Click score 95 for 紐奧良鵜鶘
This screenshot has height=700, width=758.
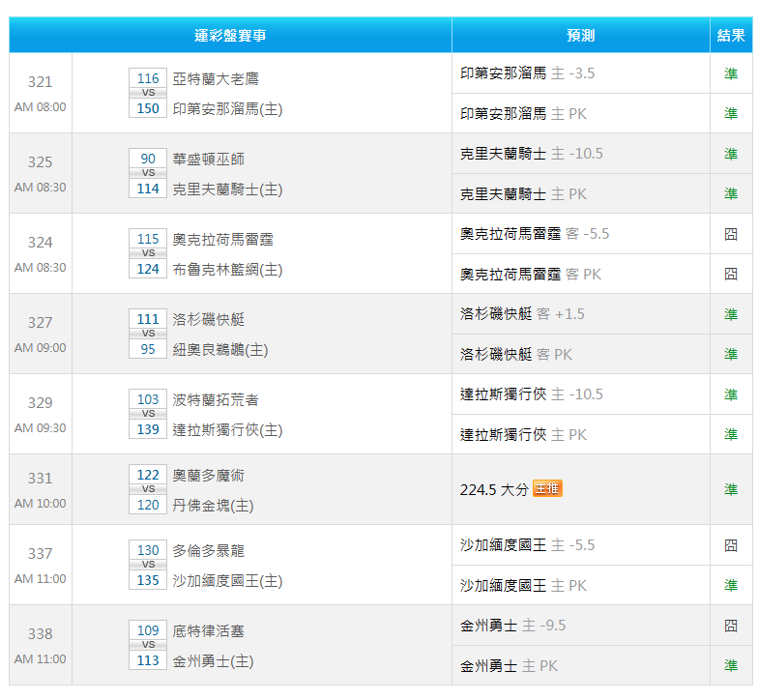148,349
